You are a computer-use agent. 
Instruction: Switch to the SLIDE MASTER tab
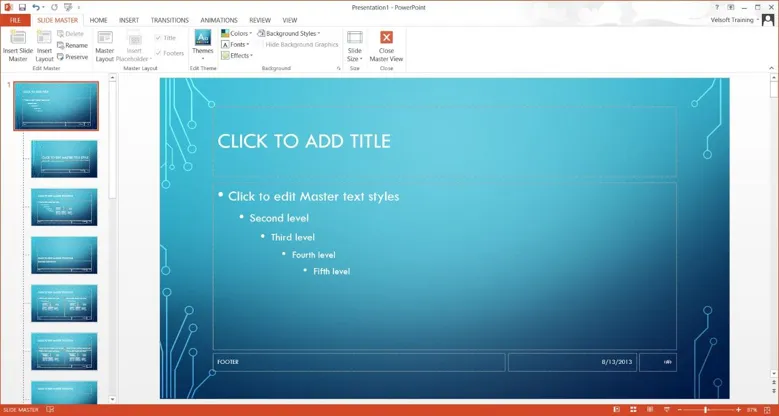pos(58,20)
